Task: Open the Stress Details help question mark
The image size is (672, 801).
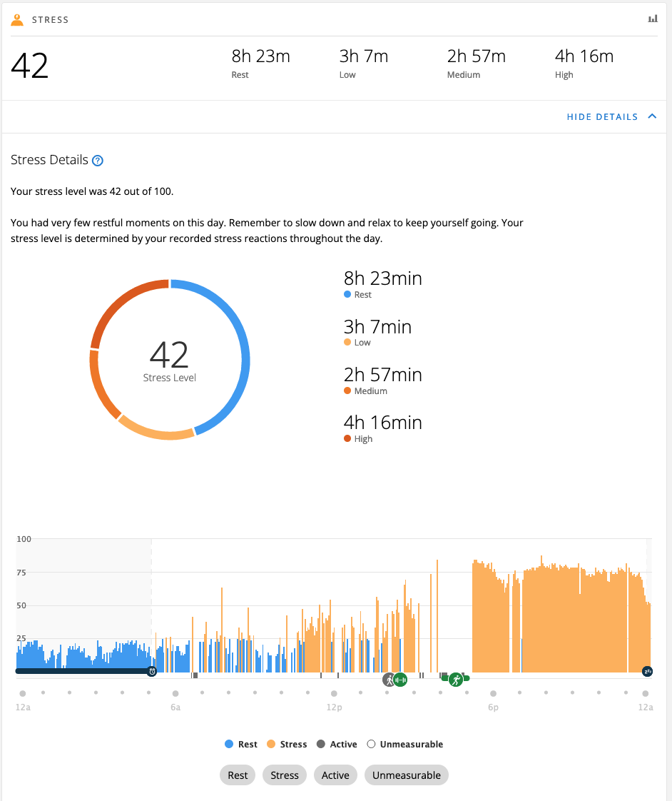Action: coord(98,161)
